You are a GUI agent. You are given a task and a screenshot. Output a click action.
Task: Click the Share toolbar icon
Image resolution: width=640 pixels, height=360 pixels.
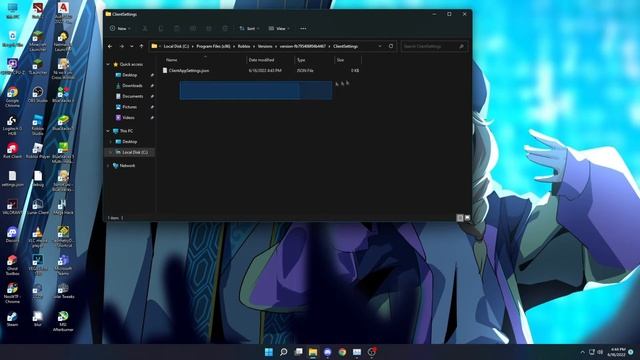point(209,29)
